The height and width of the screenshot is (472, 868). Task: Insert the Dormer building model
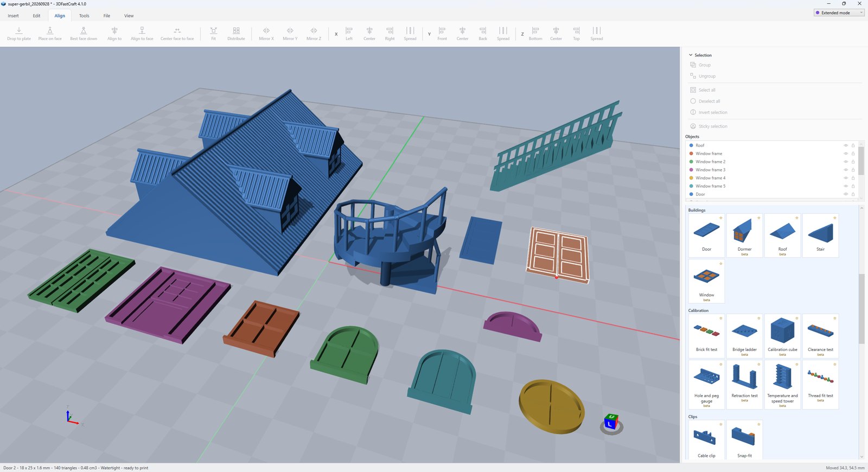pos(744,235)
